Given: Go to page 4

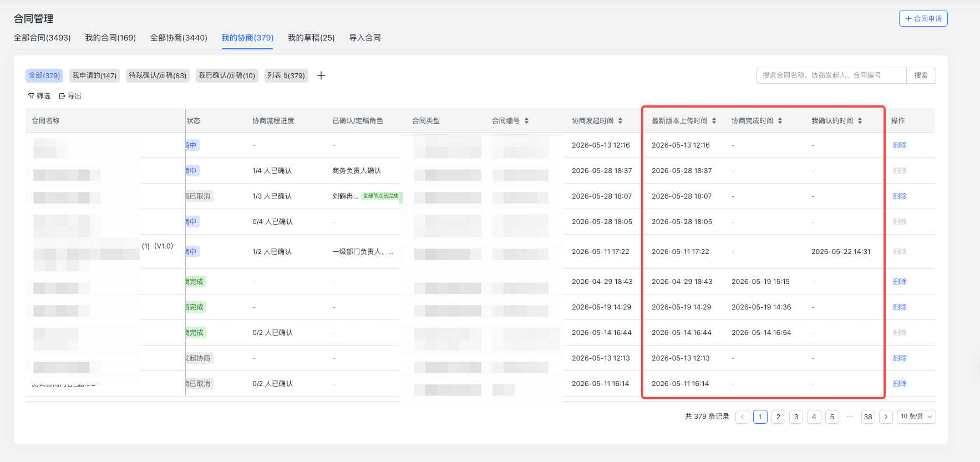Looking at the screenshot, I should click(814, 417).
